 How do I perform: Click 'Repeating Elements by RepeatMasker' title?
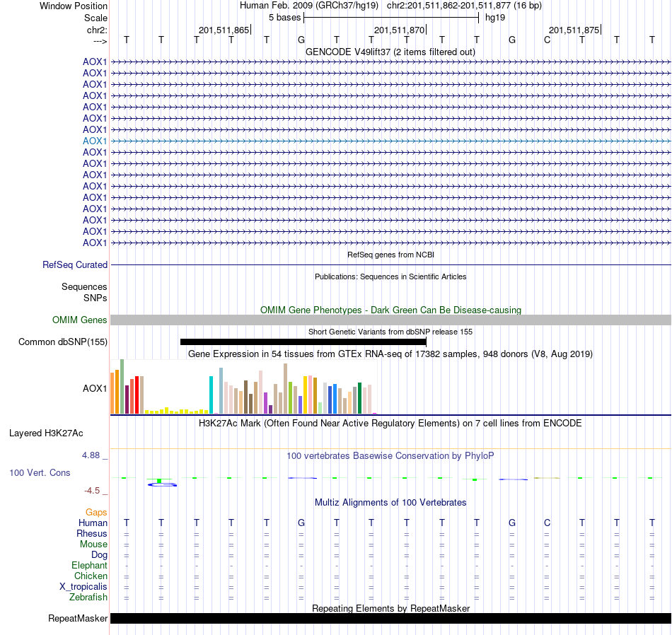[x=391, y=608]
